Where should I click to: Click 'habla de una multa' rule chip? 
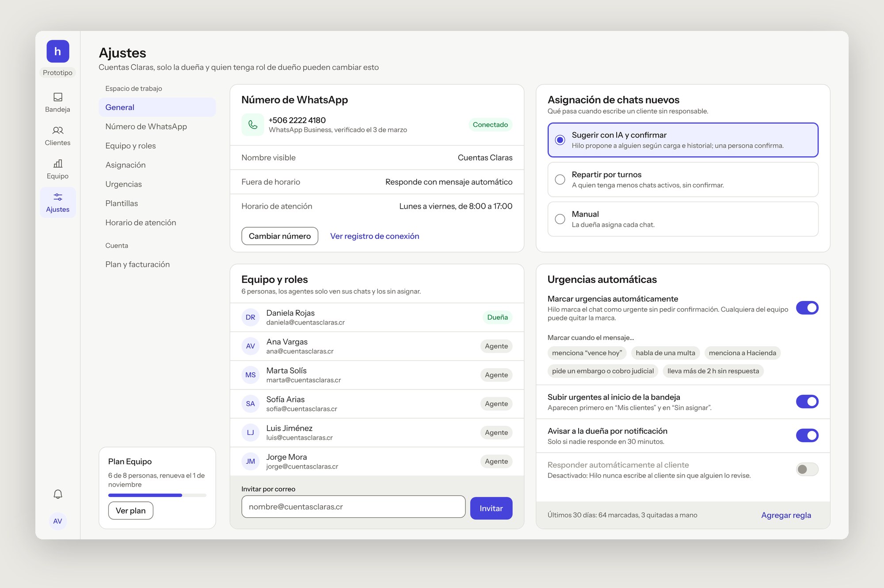pyautogui.click(x=665, y=353)
